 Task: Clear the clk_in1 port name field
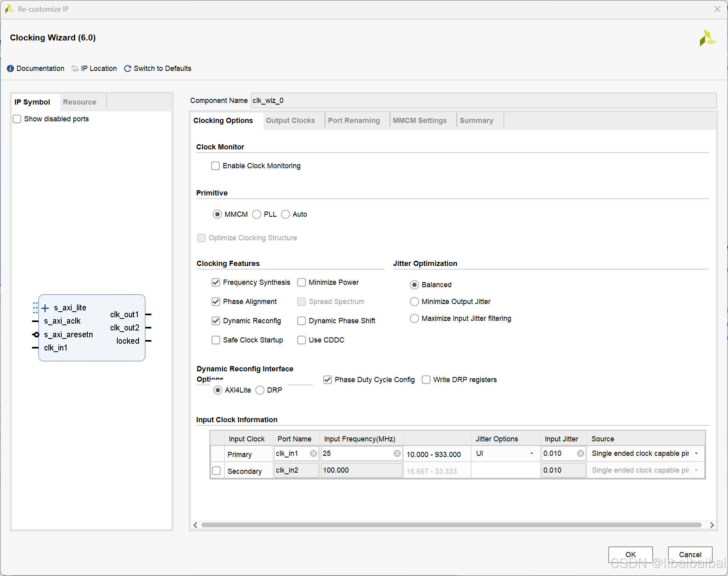point(313,453)
